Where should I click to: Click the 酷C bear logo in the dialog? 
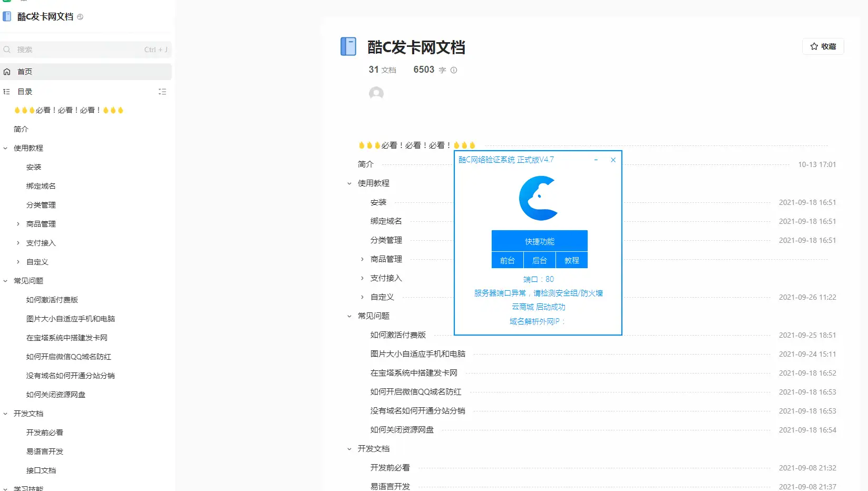tap(538, 199)
